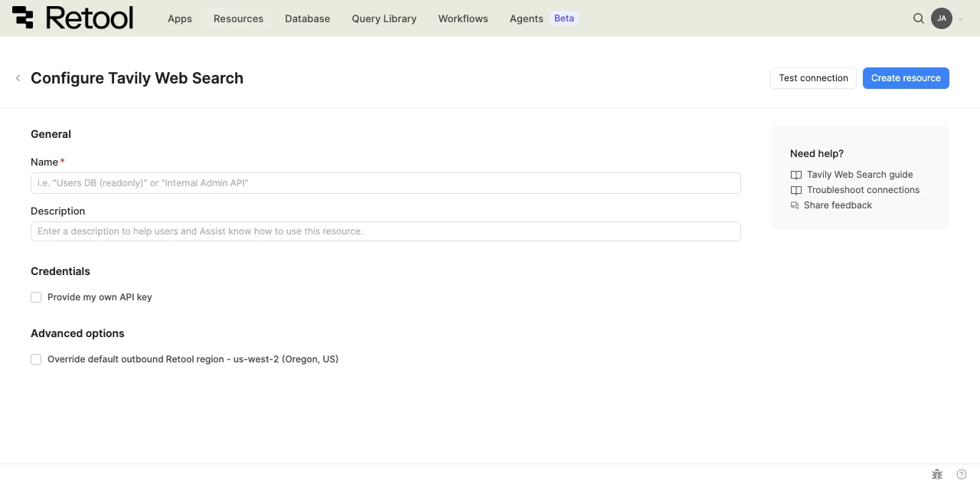980x485 pixels.
Task: Click the Advanced options heading
Action: point(77,333)
